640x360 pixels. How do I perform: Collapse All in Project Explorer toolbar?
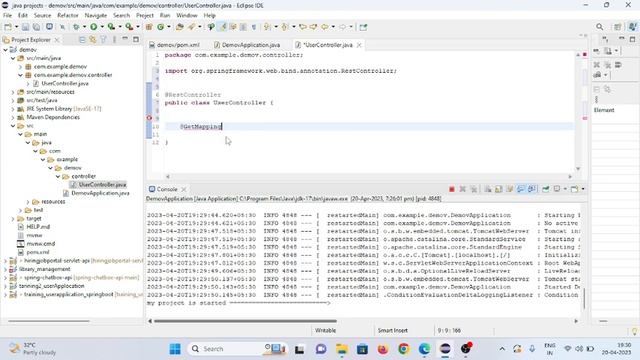click(82, 40)
